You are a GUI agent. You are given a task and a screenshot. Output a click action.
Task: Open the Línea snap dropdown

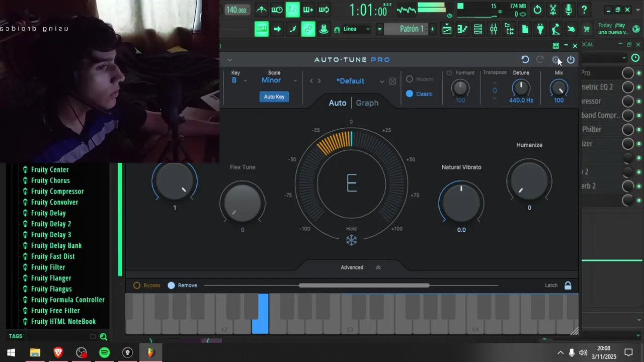pyautogui.click(x=352, y=29)
